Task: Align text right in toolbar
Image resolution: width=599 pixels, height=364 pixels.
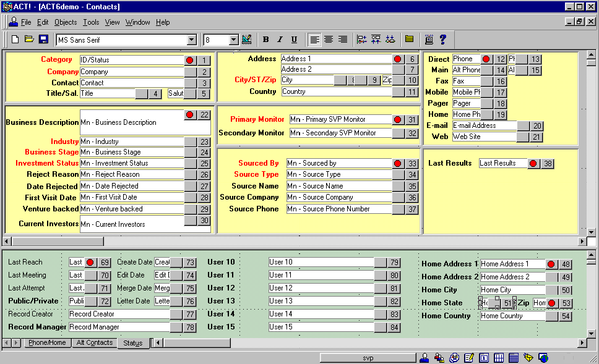Action: click(343, 40)
